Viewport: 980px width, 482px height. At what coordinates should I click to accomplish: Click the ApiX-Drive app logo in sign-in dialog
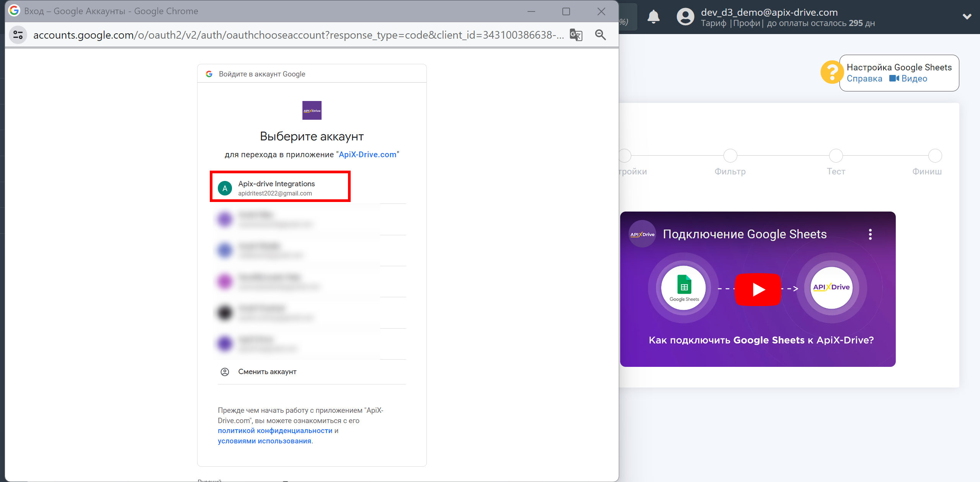click(312, 111)
